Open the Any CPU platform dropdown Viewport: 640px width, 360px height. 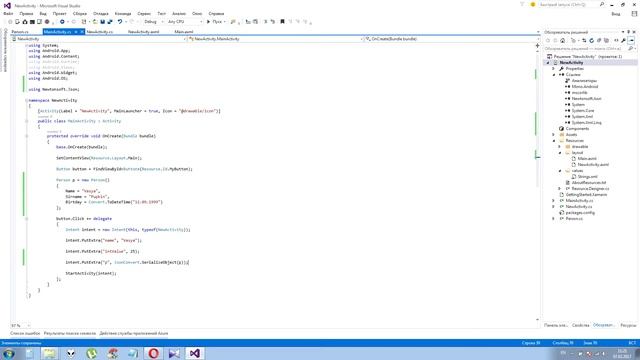point(184,22)
